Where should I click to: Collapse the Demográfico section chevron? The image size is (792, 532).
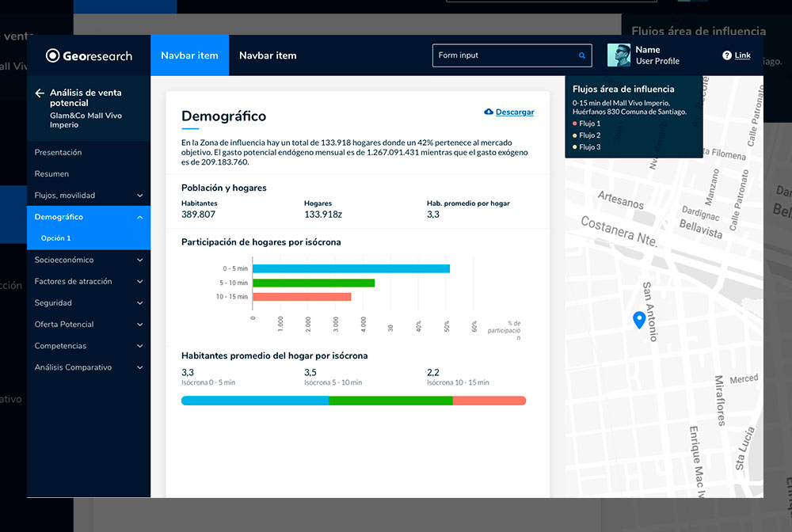click(140, 217)
